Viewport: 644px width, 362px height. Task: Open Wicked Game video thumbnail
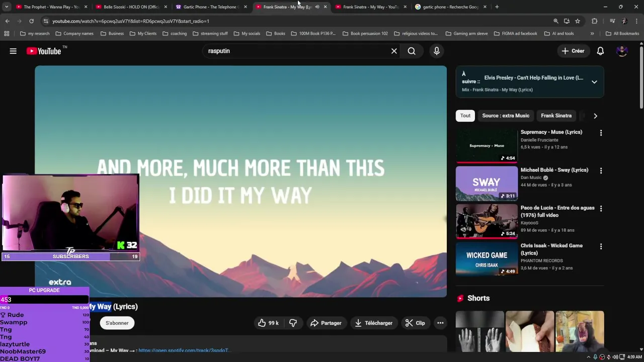487,259
